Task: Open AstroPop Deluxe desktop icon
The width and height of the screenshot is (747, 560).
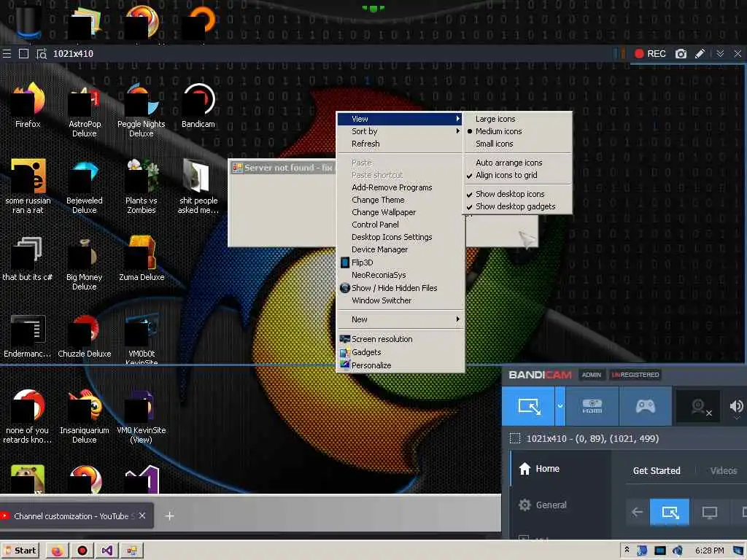Action: tap(85, 110)
